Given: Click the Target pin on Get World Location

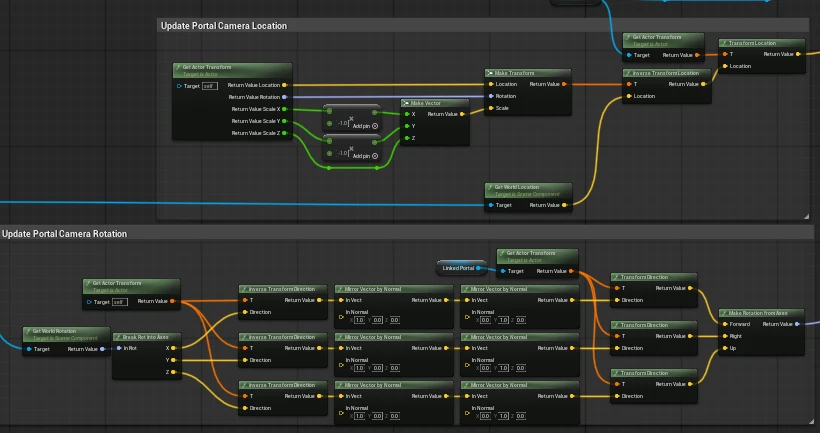Looking at the screenshot, I should tap(491, 205).
